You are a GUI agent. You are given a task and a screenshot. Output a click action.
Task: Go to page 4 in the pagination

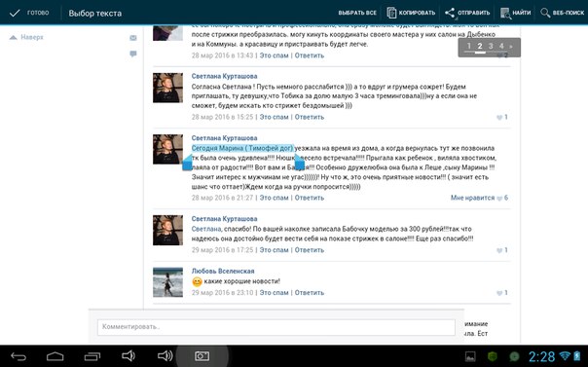coord(501,46)
